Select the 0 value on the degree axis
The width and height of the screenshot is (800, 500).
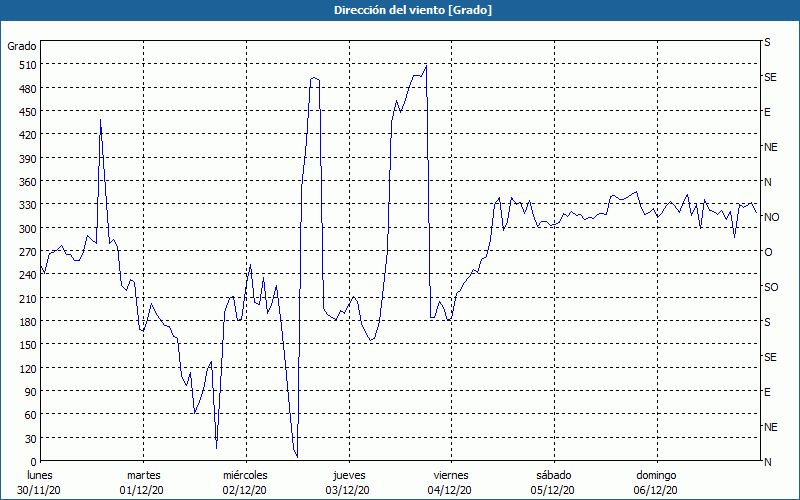pyautogui.click(x=34, y=462)
